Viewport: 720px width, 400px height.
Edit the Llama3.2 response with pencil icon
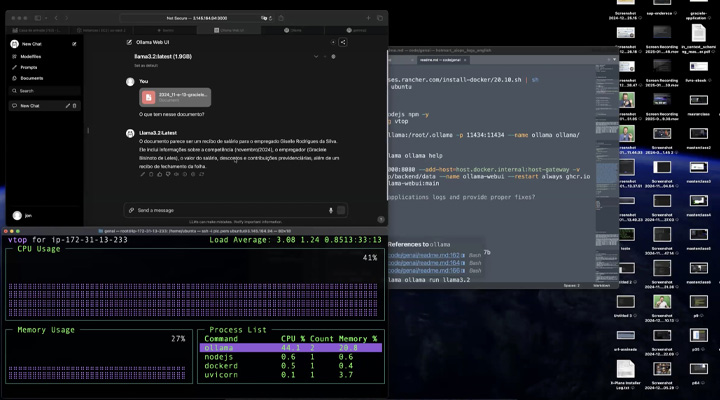[x=143, y=175]
